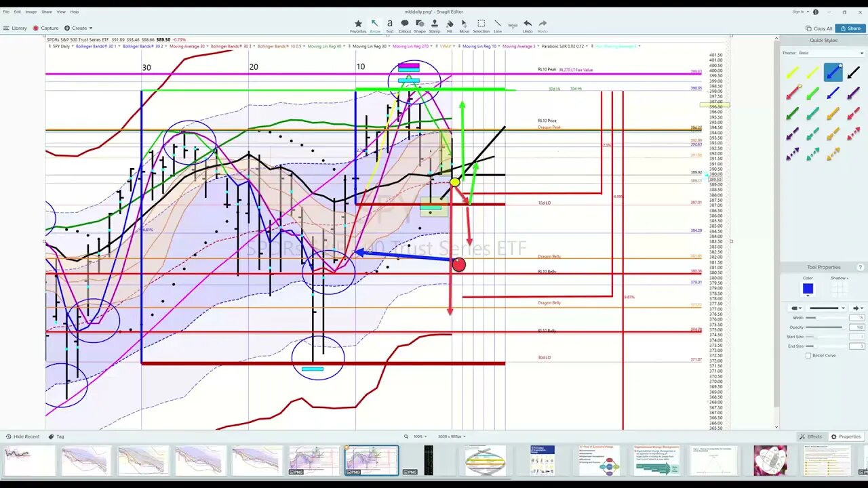The height and width of the screenshot is (488, 868).
Task: Click the blue Share button
Action: coord(850,28)
